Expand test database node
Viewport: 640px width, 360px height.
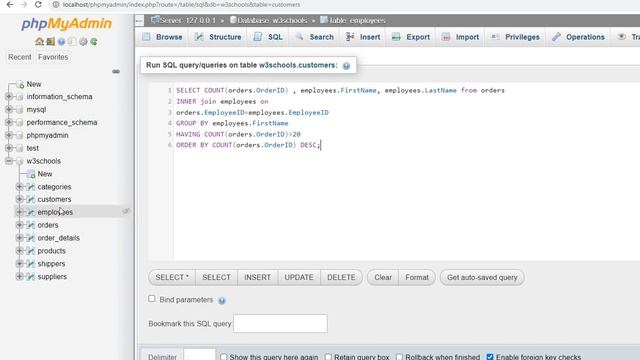9,148
